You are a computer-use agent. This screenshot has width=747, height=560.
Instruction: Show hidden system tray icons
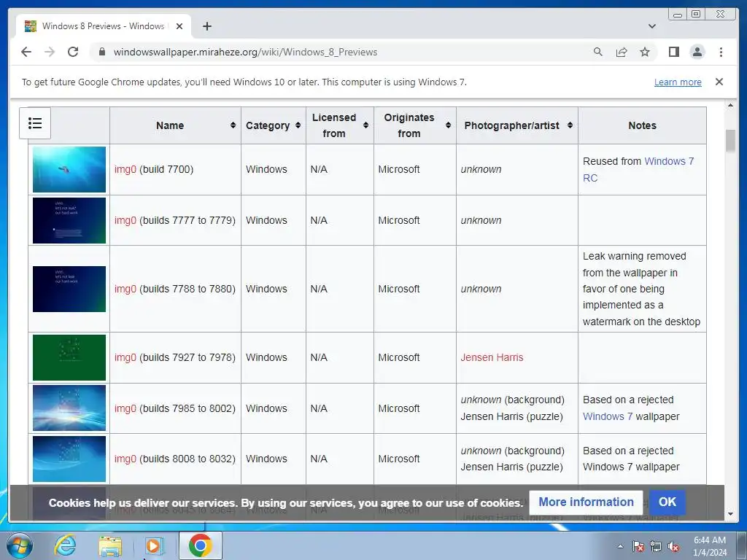[620, 546]
